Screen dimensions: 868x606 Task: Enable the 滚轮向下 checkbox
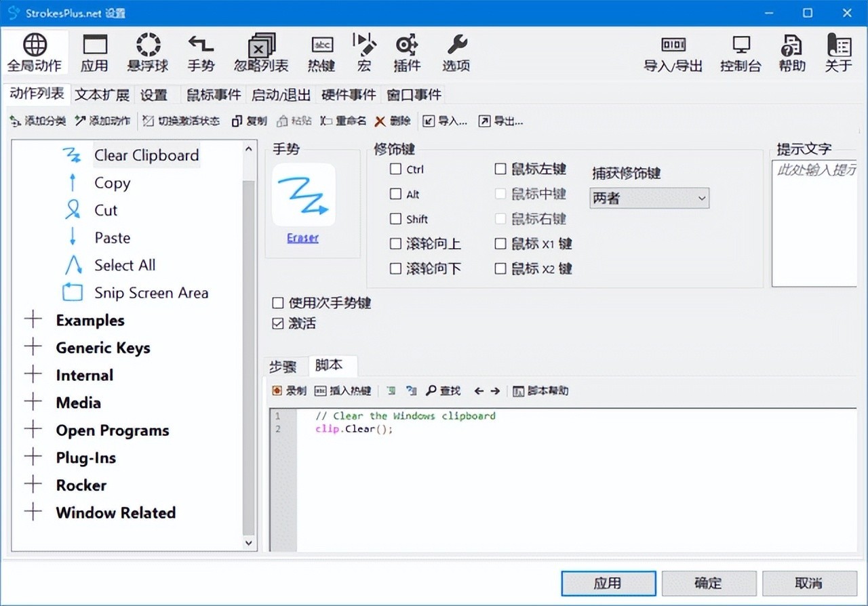tap(396, 269)
